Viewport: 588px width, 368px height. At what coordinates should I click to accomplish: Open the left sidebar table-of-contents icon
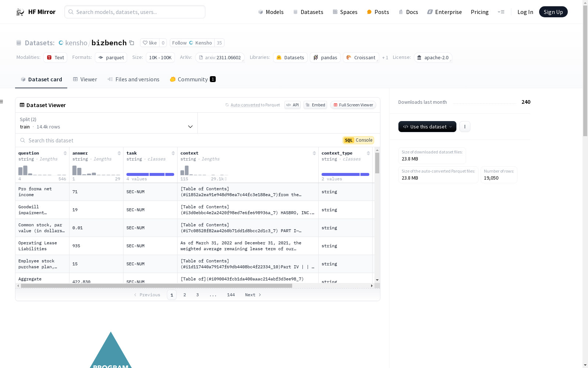(2, 102)
